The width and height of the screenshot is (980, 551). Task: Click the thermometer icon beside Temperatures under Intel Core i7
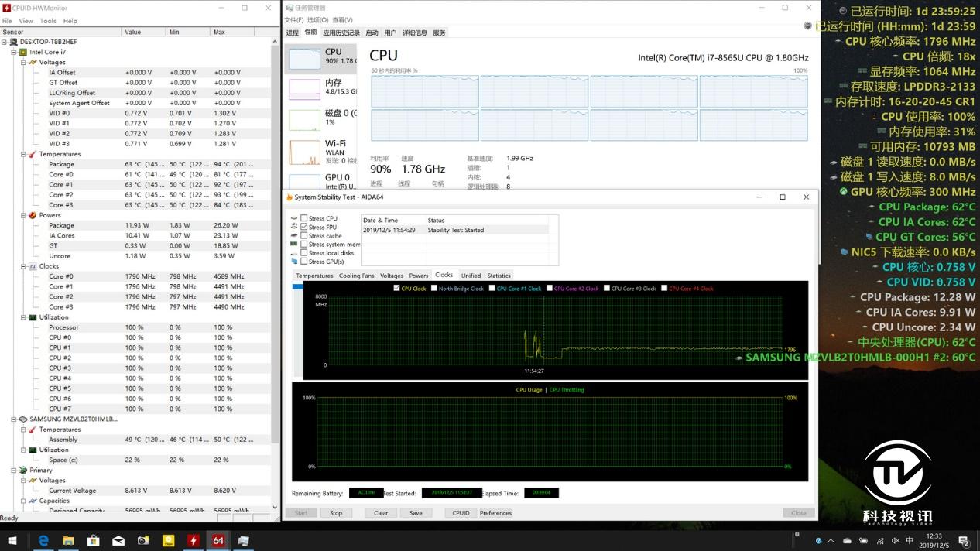point(33,154)
